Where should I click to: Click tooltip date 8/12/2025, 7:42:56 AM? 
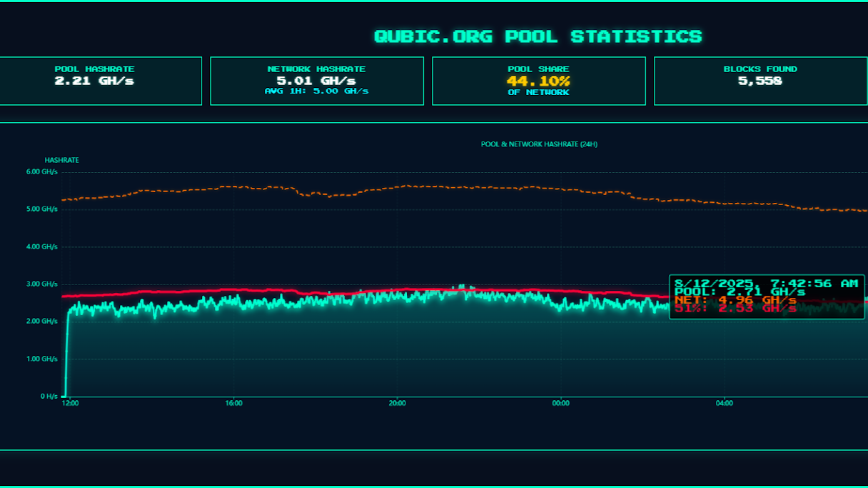coord(767,284)
